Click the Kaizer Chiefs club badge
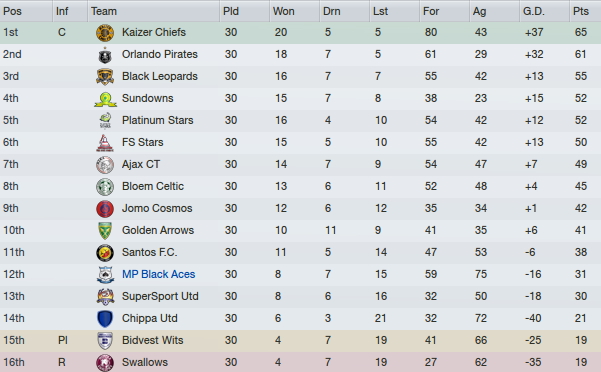Viewport: 601px width, 372px height. pos(105,33)
